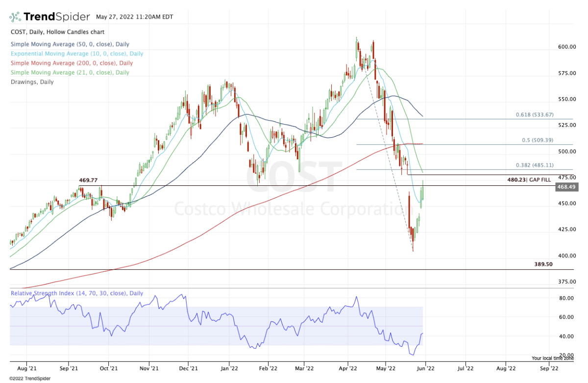Click the Your local time zone text

click(x=552, y=358)
